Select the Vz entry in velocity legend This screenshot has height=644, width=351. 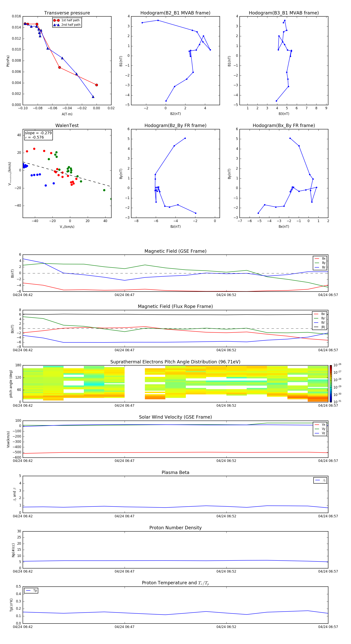[320, 433]
